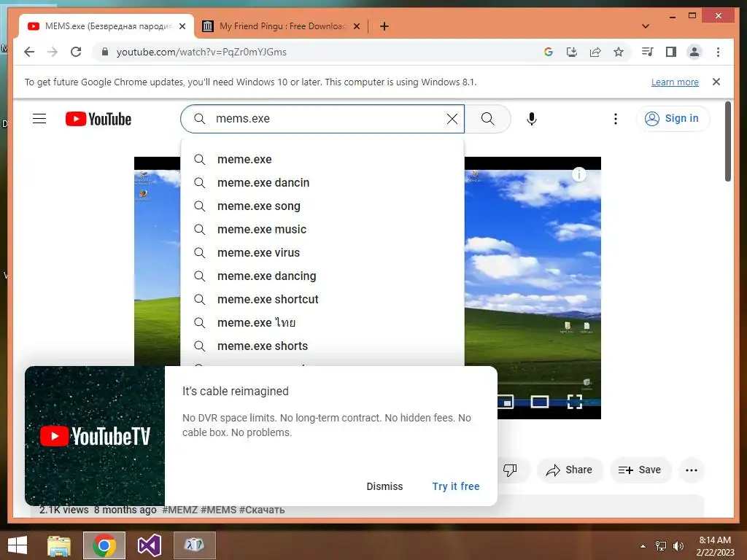The width and height of the screenshot is (747, 560).
Task: Choose suggestion "meme.exe virus"
Action: coord(322,252)
